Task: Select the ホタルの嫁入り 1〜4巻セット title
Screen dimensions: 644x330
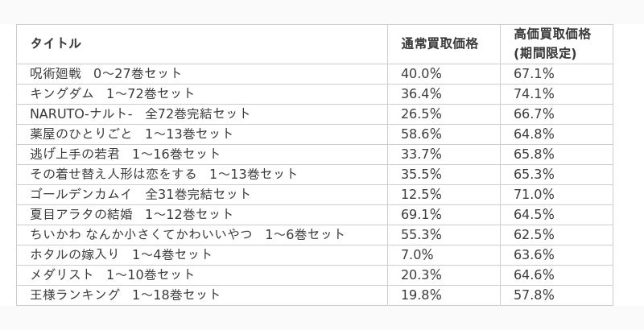Action: [x=122, y=254]
